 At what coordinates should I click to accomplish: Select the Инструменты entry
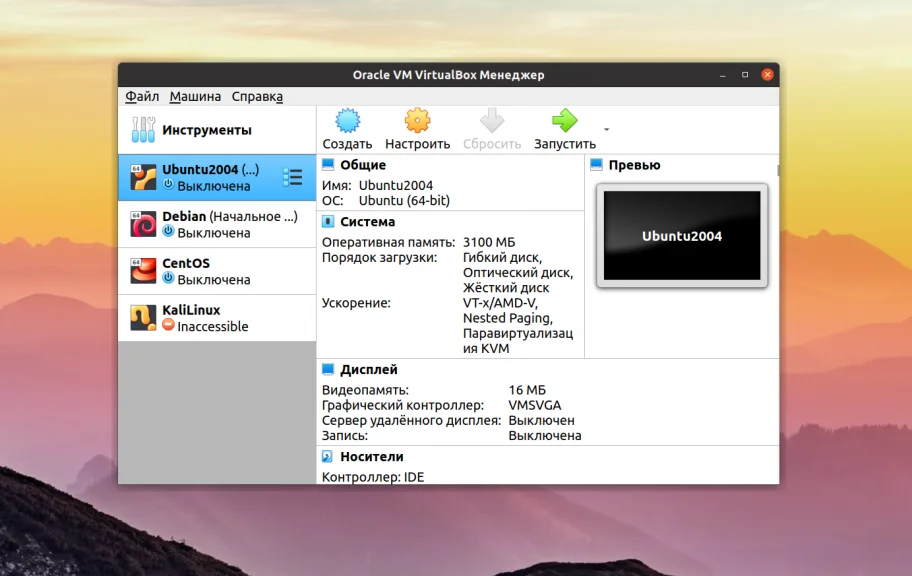coord(217,130)
